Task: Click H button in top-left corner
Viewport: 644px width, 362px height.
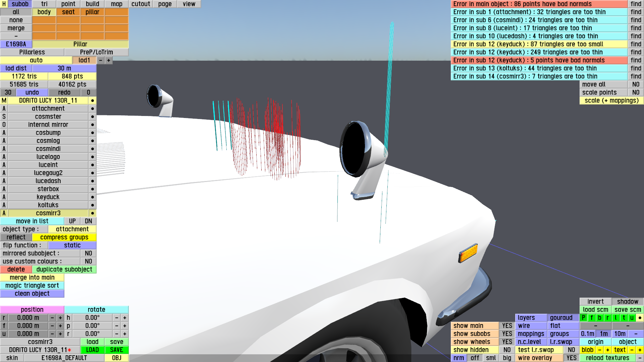Action: tap(4, 4)
